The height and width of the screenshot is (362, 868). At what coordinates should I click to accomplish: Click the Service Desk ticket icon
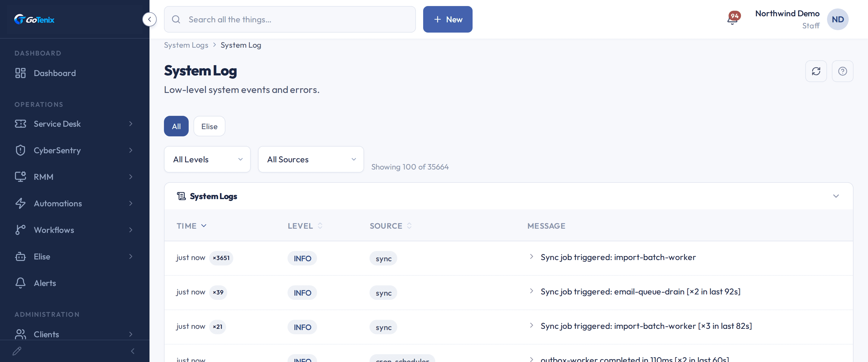tap(20, 124)
